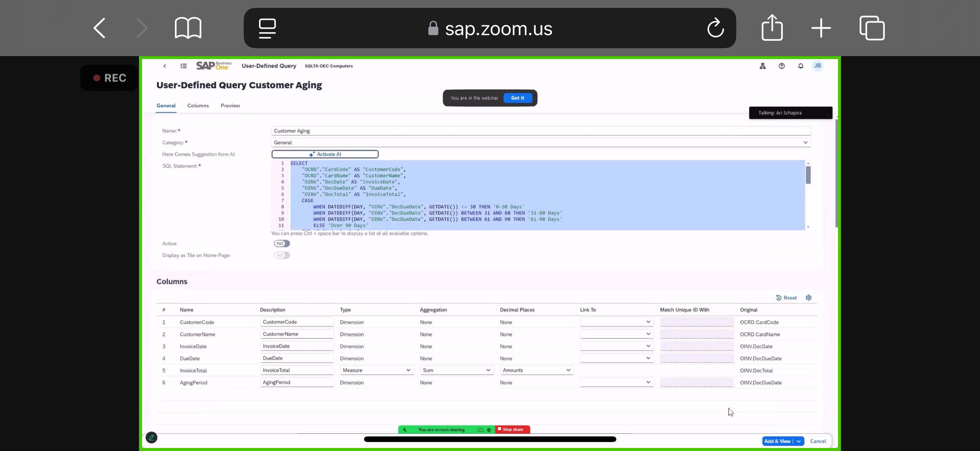The height and width of the screenshot is (451, 980).
Task: Click the Activate AI button
Action: coord(324,154)
